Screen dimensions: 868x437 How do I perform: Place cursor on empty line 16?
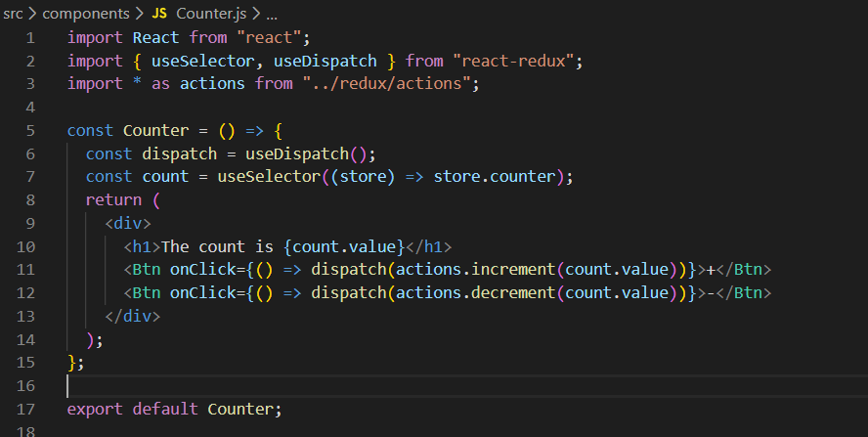466,386
